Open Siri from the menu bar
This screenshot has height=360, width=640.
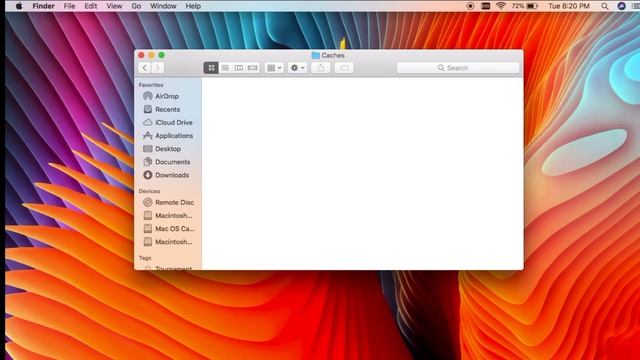(x=621, y=6)
